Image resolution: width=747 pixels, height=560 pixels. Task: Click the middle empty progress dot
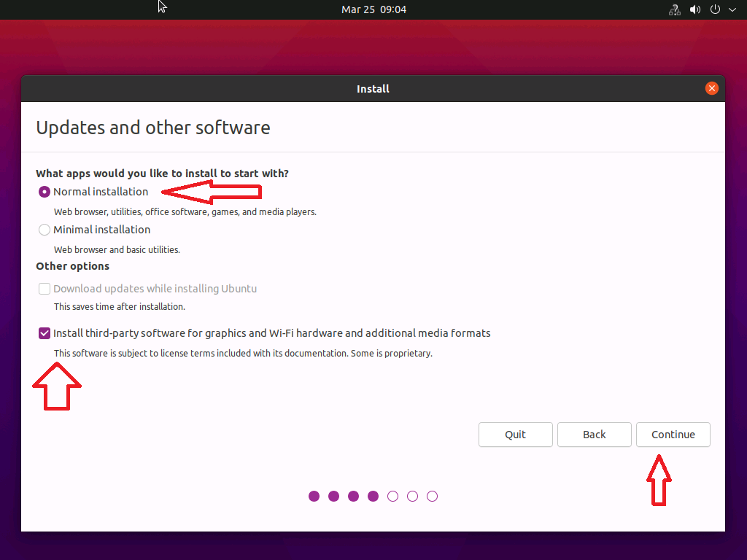tap(413, 497)
